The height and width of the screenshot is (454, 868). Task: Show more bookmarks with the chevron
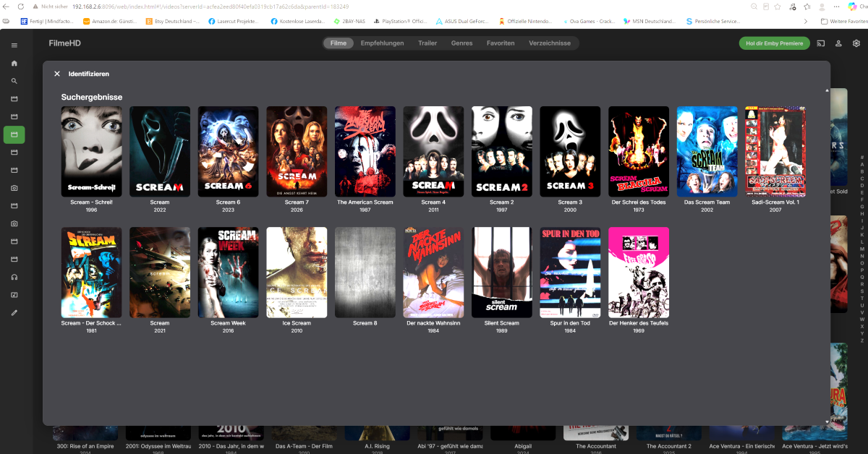click(x=806, y=21)
